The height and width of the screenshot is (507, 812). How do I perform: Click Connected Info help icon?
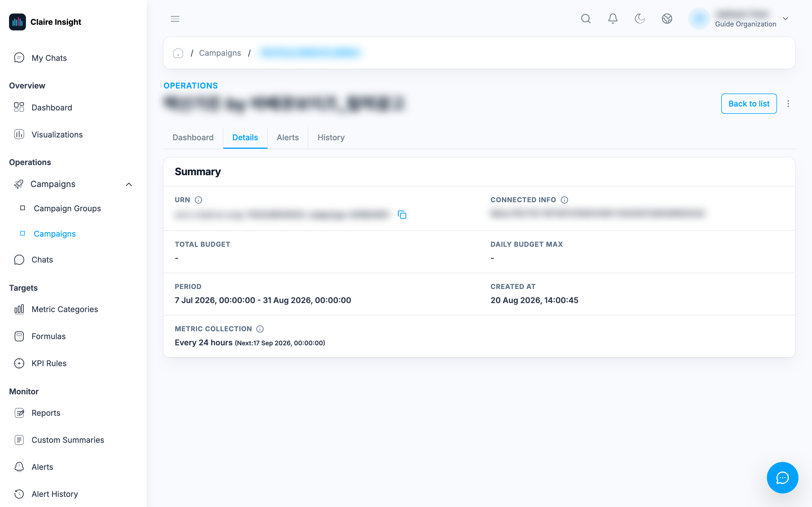coord(564,200)
